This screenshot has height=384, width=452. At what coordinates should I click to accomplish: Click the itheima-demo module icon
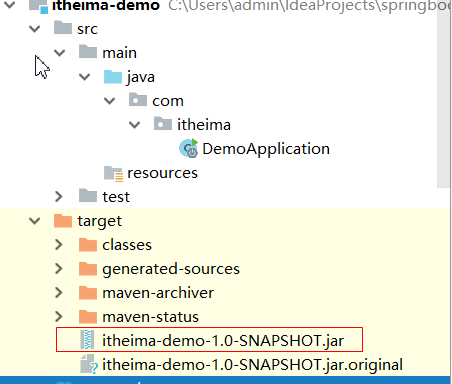(38, 7)
